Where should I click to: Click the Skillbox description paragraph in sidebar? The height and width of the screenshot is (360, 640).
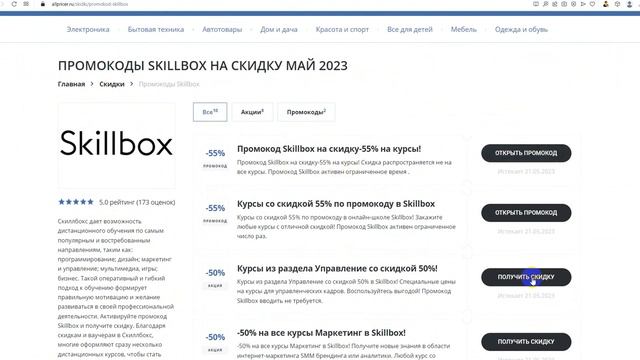[x=116, y=288]
